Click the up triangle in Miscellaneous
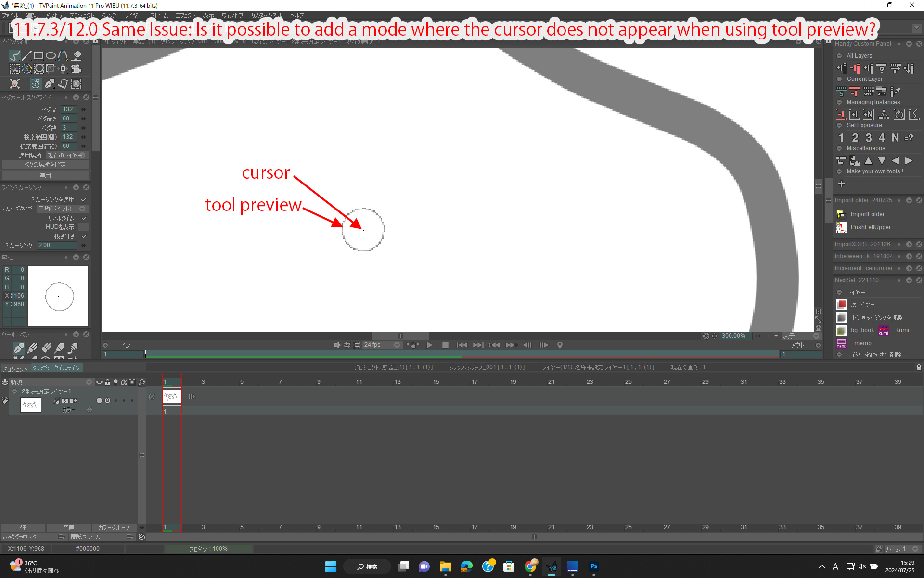 tap(868, 161)
